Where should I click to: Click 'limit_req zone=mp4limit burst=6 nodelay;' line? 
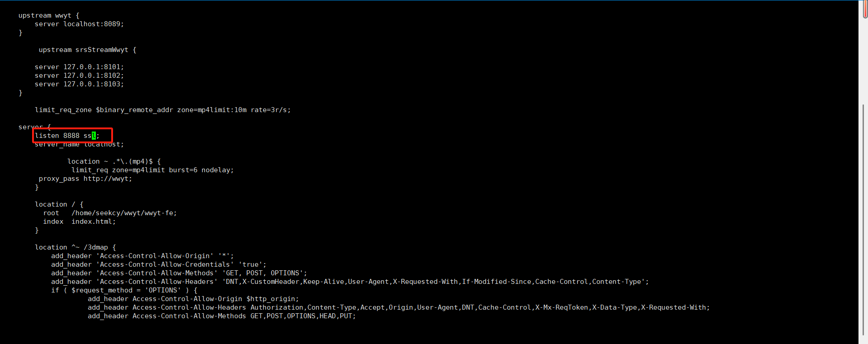point(152,170)
